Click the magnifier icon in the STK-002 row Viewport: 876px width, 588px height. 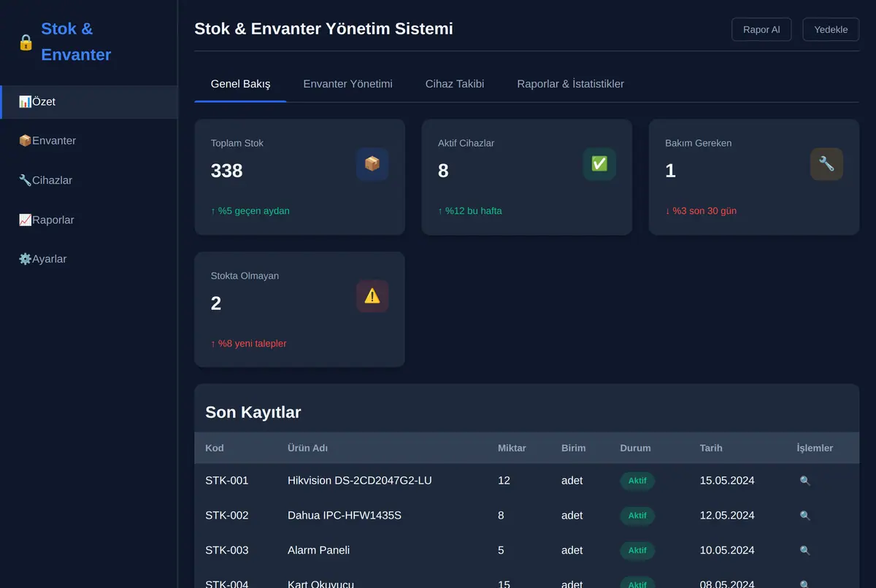[x=805, y=516]
